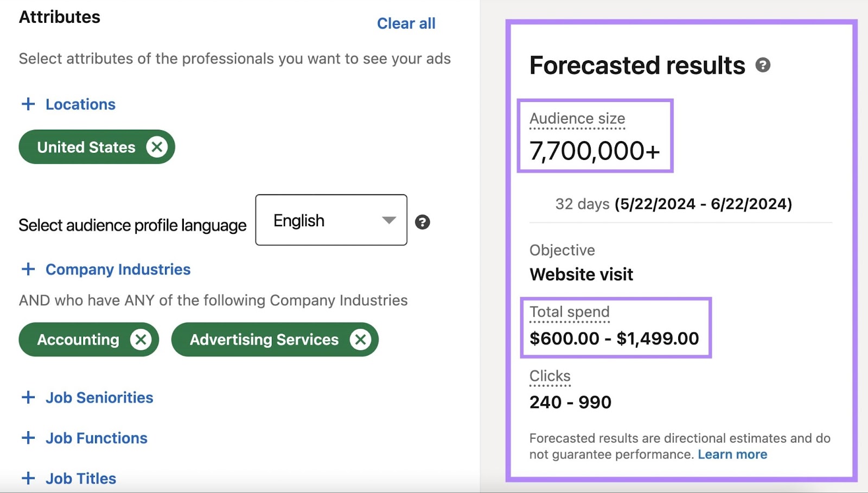Expand the Job Seniorities attribute section

tap(98, 398)
